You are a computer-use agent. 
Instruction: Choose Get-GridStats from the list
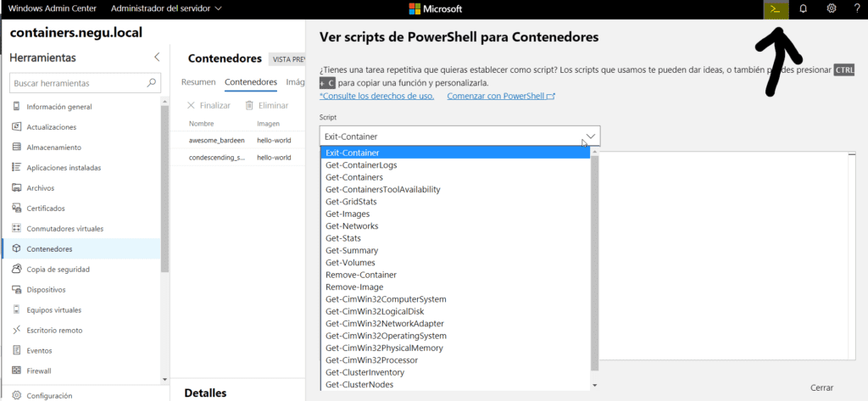pos(455,202)
